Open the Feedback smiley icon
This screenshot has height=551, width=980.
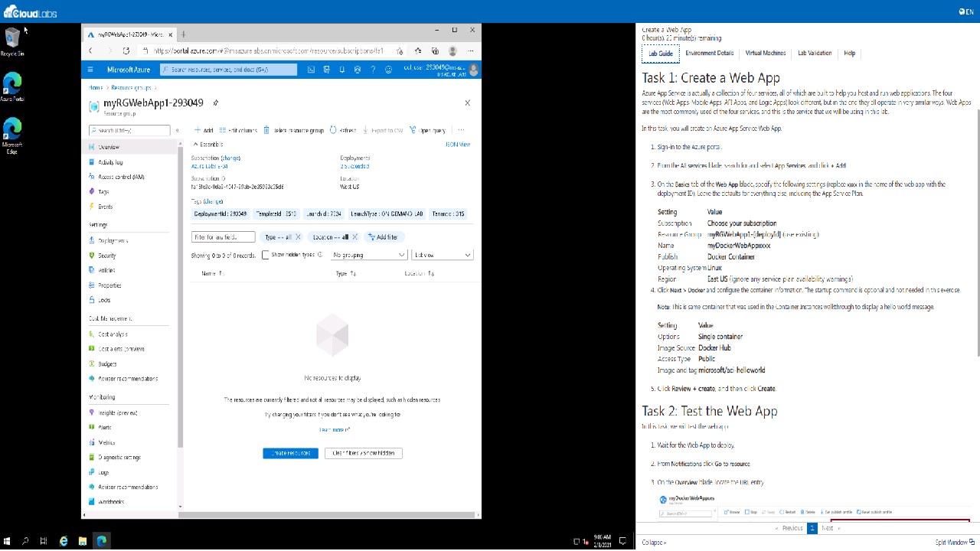pyautogui.click(x=388, y=70)
